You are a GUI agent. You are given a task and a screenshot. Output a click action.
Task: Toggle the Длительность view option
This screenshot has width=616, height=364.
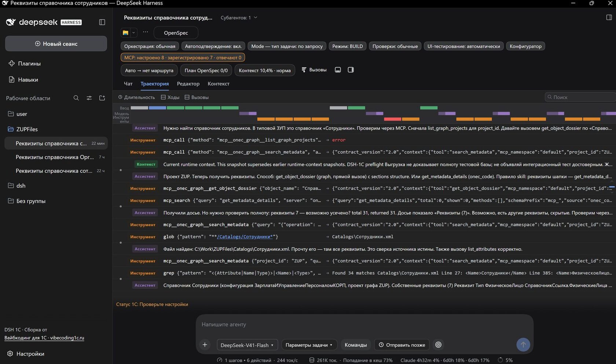click(x=136, y=97)
